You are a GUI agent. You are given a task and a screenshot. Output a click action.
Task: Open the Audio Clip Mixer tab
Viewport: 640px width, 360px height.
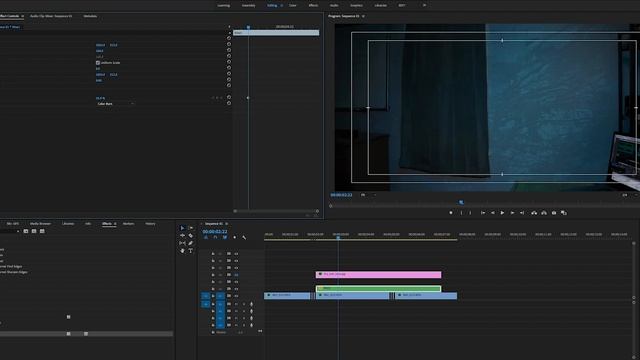(x=51, y=16)
